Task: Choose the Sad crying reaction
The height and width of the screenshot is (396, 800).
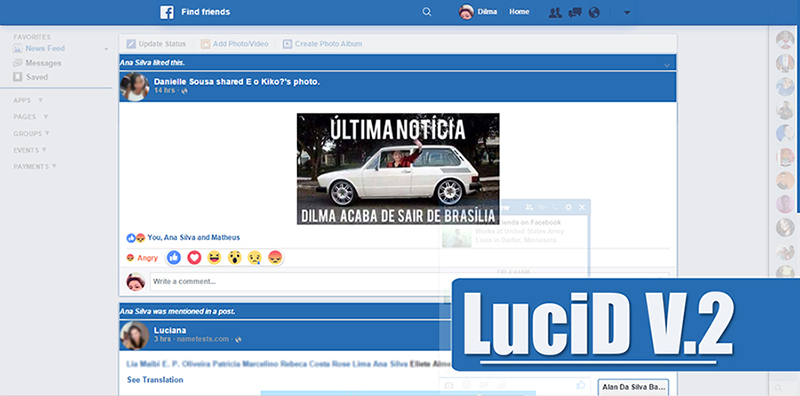Action: tap(255, 258)
